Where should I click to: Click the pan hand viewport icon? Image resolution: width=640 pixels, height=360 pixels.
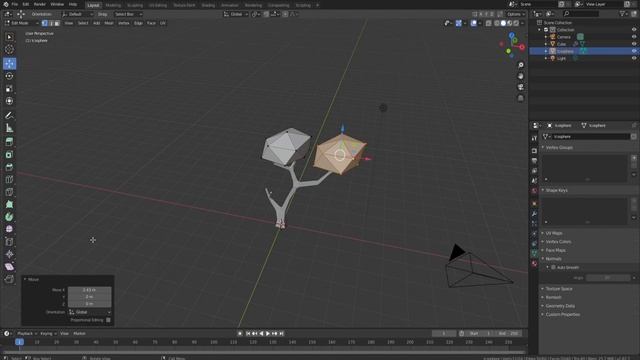521,76
